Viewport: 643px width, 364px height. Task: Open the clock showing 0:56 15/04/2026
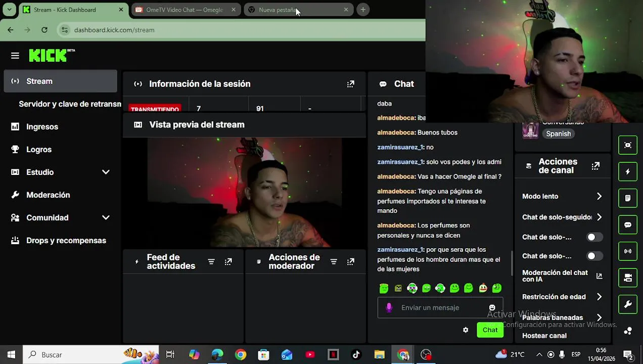pyautogui.click(x=601, y=355)
